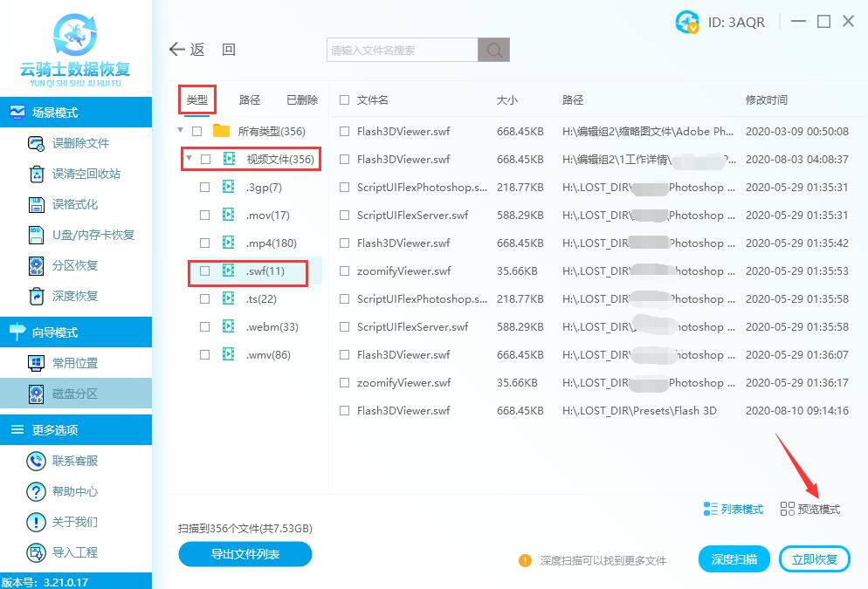The image size is (868, 589).
Task: Click the .wmv file type film icon
Action: [x=229, y=354]
